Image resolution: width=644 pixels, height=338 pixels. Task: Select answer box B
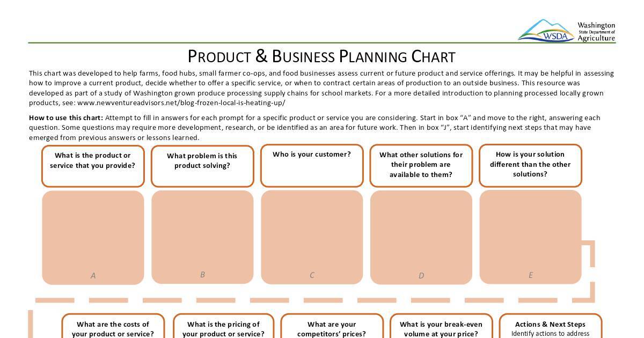pos(202,237)
